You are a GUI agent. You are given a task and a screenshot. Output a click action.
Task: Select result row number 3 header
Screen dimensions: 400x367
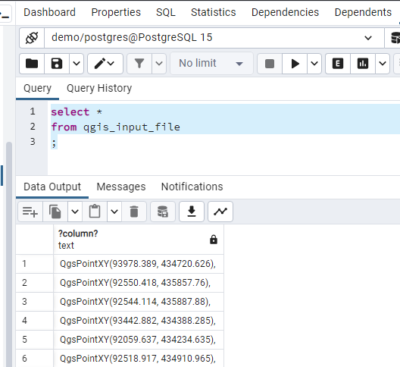click(35, 302)
